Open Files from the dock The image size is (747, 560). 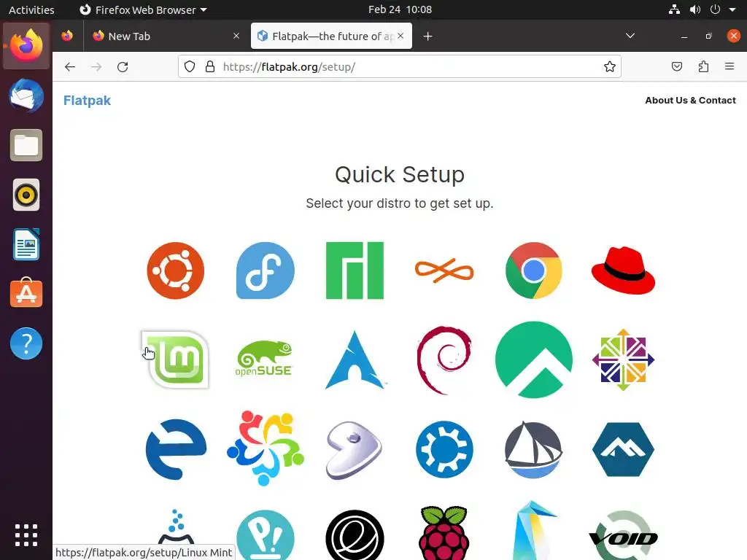(26, 145)
